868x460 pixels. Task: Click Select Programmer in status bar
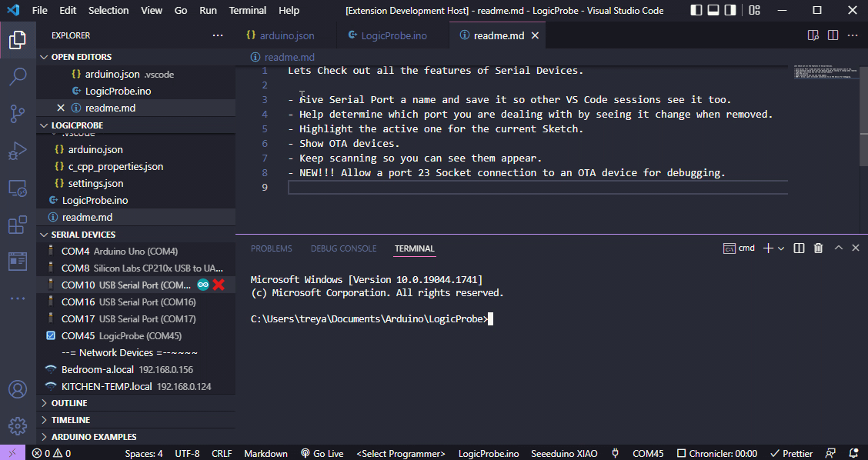click(401, 453)
